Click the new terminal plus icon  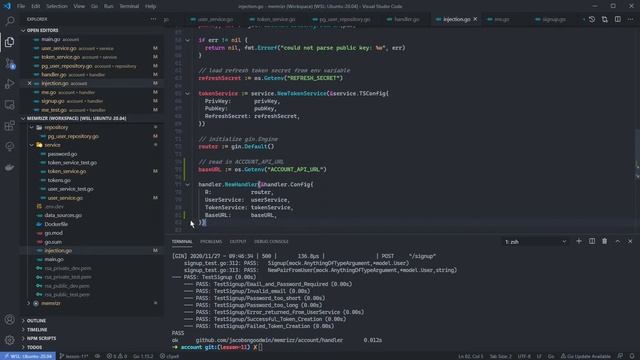point(579,241)
